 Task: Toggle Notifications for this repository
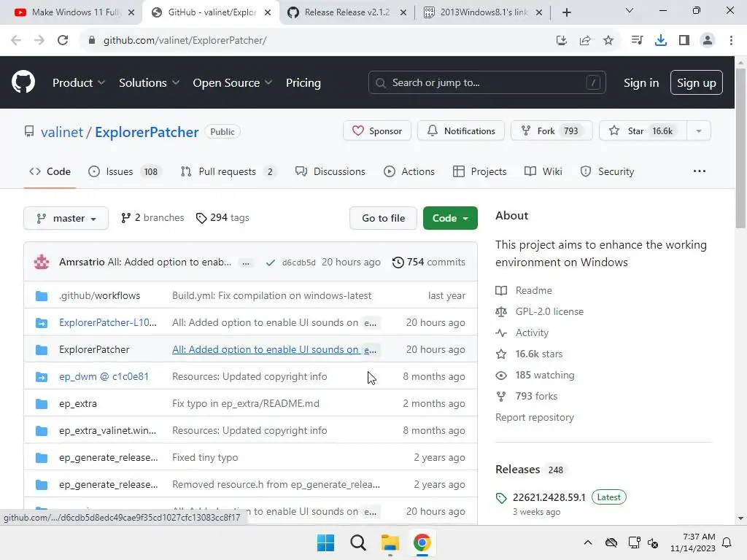(x=461, y=131)
